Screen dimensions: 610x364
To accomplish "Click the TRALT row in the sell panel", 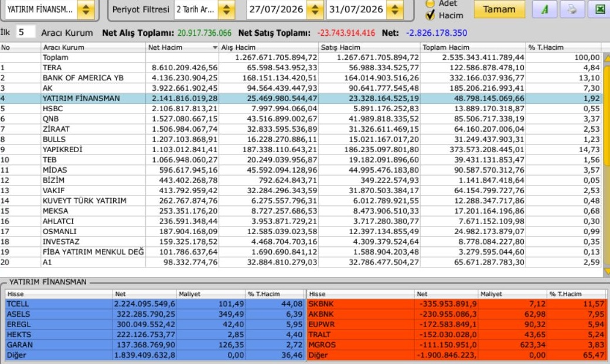I will tap(456, 335).
